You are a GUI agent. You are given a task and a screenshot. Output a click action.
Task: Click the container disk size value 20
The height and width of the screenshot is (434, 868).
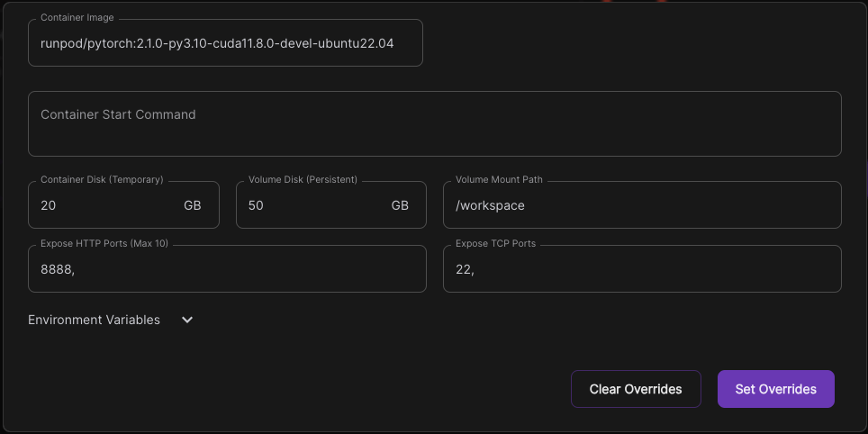(x=49, y=205)
